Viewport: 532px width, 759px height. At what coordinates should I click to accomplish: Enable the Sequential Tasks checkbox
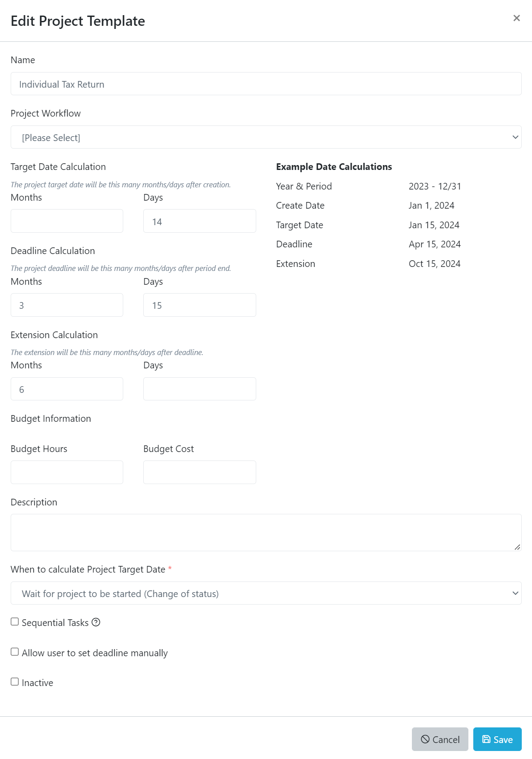tap(14, 621)
